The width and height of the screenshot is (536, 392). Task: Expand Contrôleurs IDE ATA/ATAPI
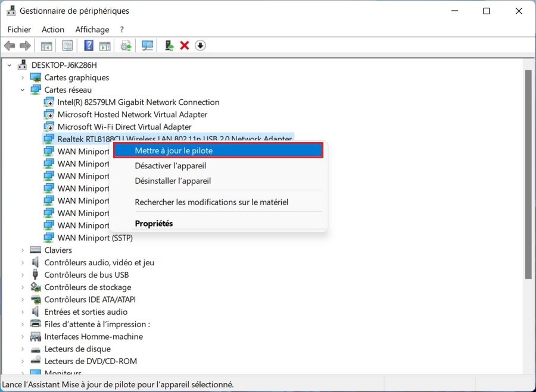point(23,299)
